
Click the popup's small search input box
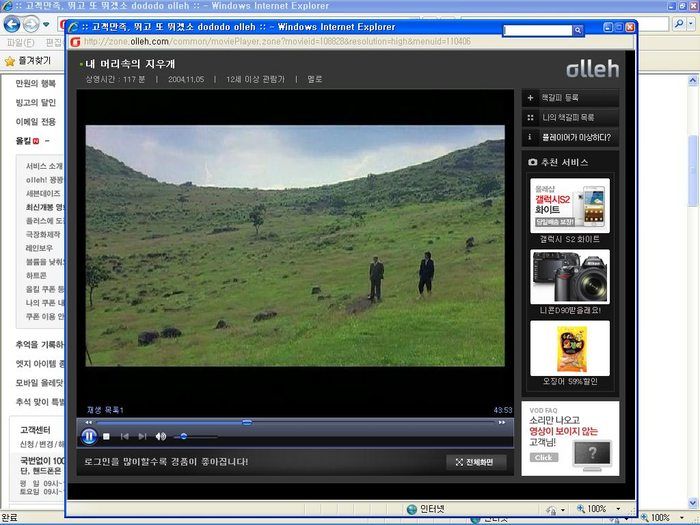(538, 30)
